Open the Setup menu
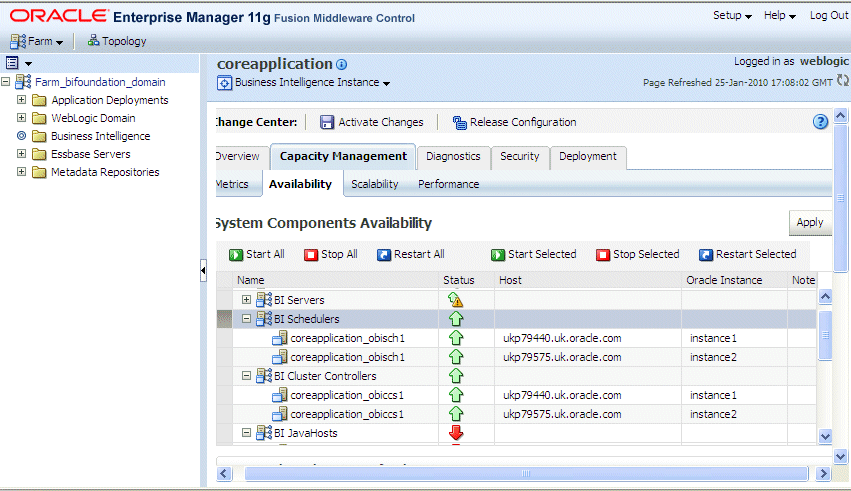 click(732, 16)
